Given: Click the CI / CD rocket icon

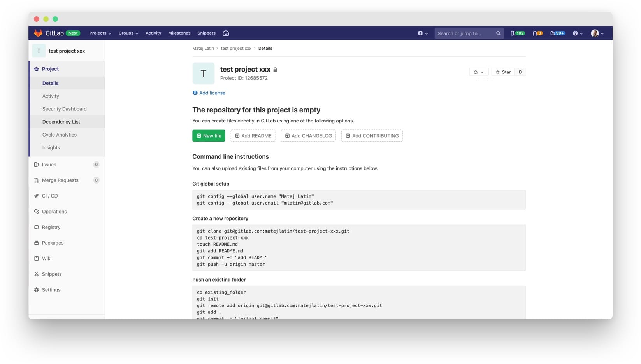Looking at the screenshot, I should click(x=36, y=196).
